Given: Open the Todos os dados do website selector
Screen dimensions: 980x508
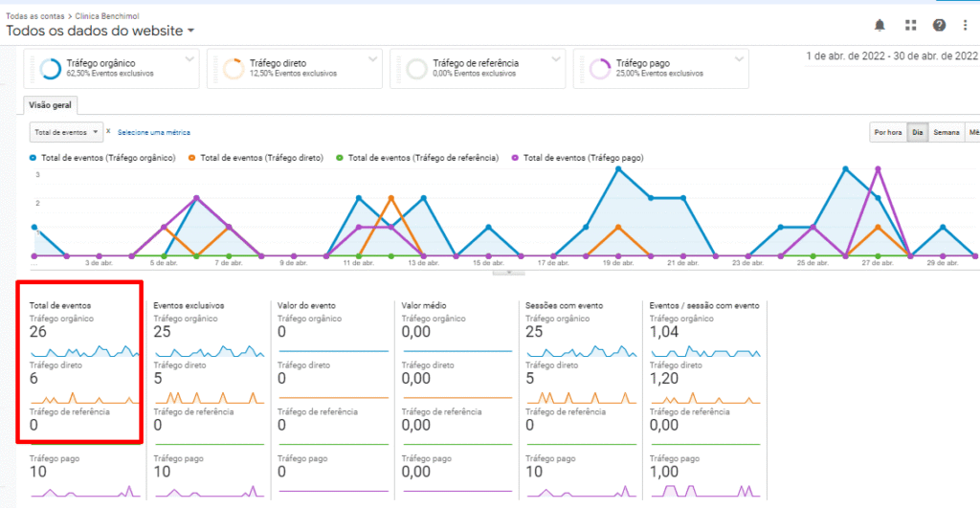Looking at the screenshot, I should (x=100, y=31).
